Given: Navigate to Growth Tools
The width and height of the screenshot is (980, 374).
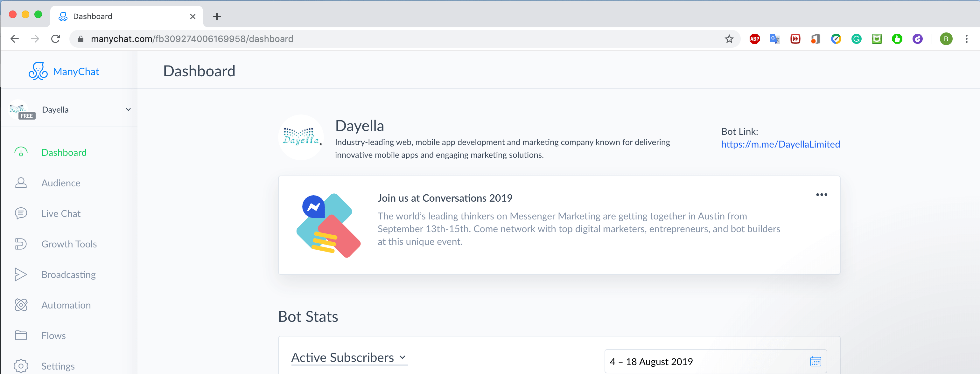Looking at the screenshot, I should [69, 244].
